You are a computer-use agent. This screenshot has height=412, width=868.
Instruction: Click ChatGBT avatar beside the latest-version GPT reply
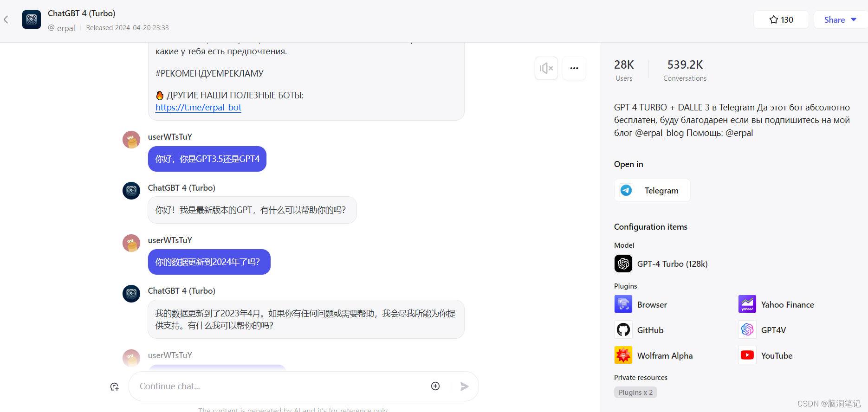[x=131, y=191]
